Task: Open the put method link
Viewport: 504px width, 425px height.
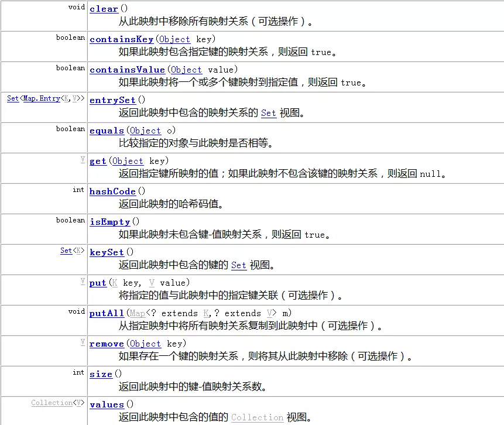Action: [x=98, y=283]
